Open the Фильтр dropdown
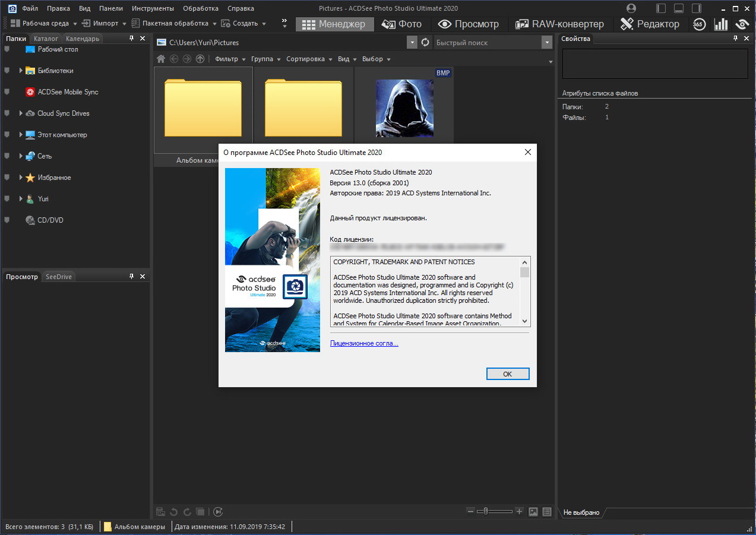This screenshot has width=756, height=535. tap(230, 59)
